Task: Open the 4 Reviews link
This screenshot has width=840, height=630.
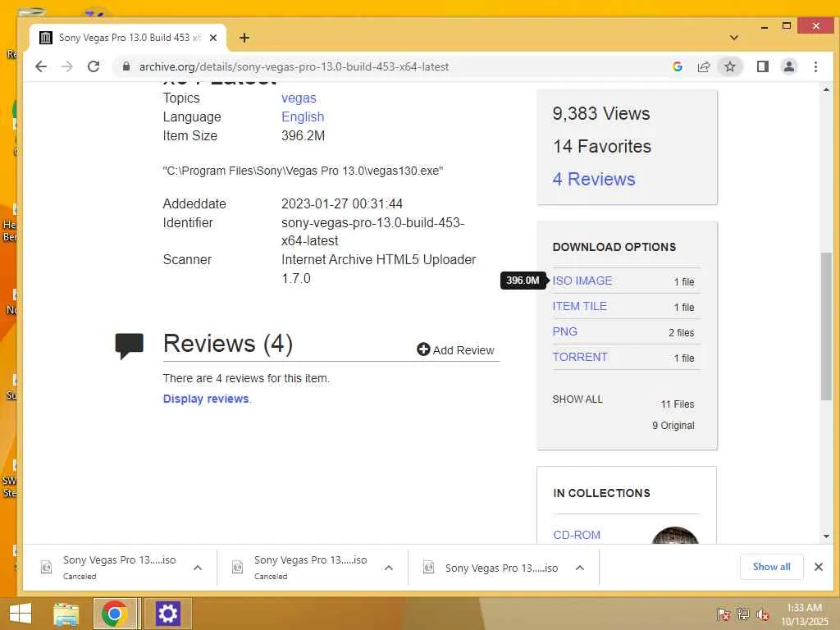Action: point(594,179)
